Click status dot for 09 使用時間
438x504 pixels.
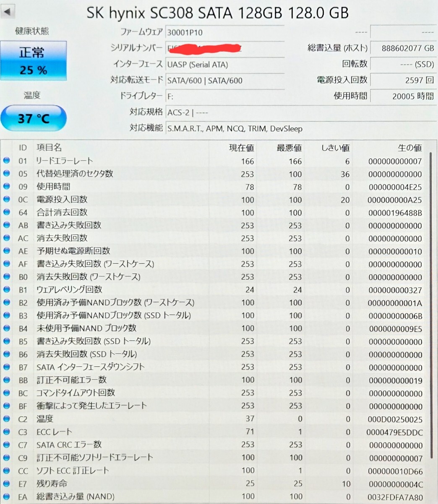click(x=6, y=186)
